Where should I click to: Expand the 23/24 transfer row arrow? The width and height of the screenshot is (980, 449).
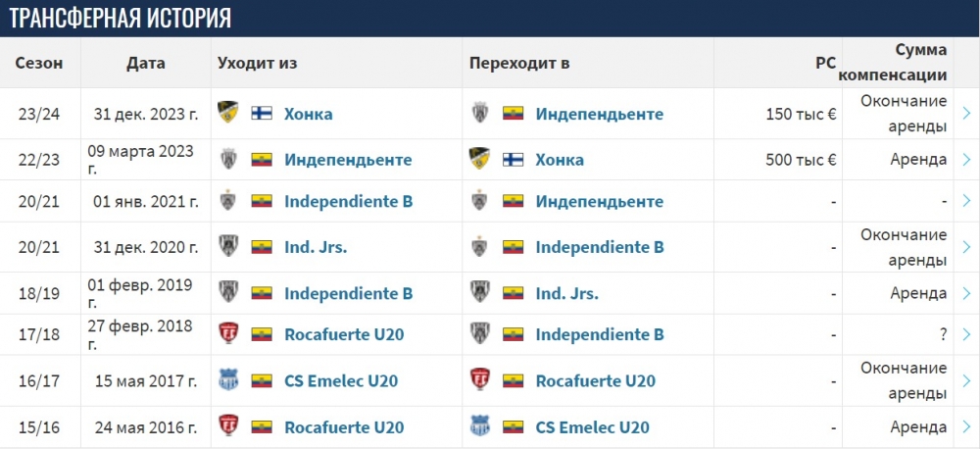click(x=967, y=113)
